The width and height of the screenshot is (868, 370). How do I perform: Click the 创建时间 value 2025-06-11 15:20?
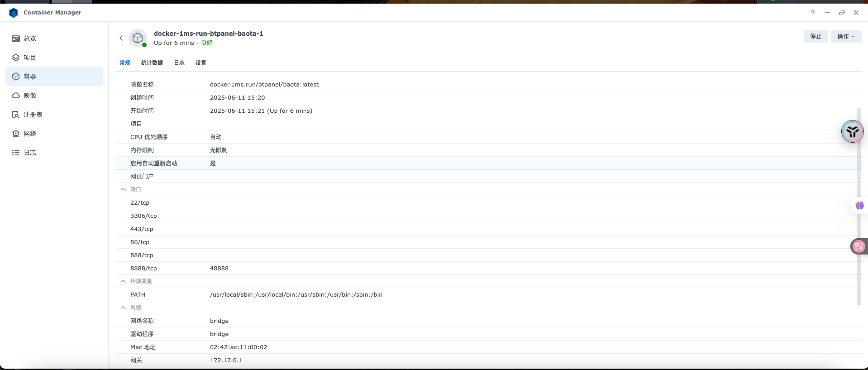point(238,98)
